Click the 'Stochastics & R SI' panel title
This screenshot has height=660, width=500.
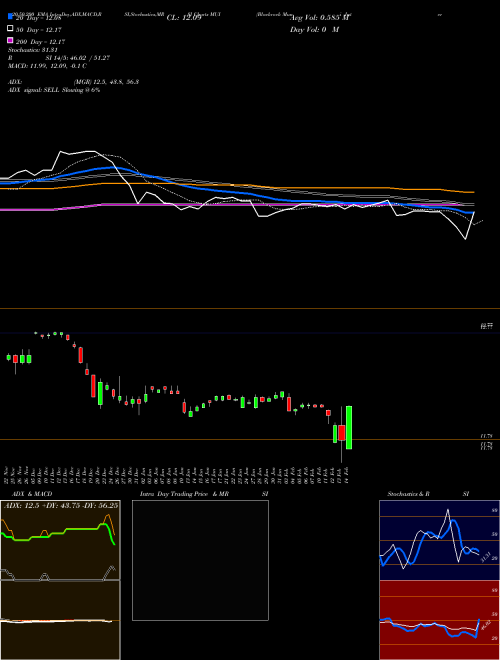(428, 494)
